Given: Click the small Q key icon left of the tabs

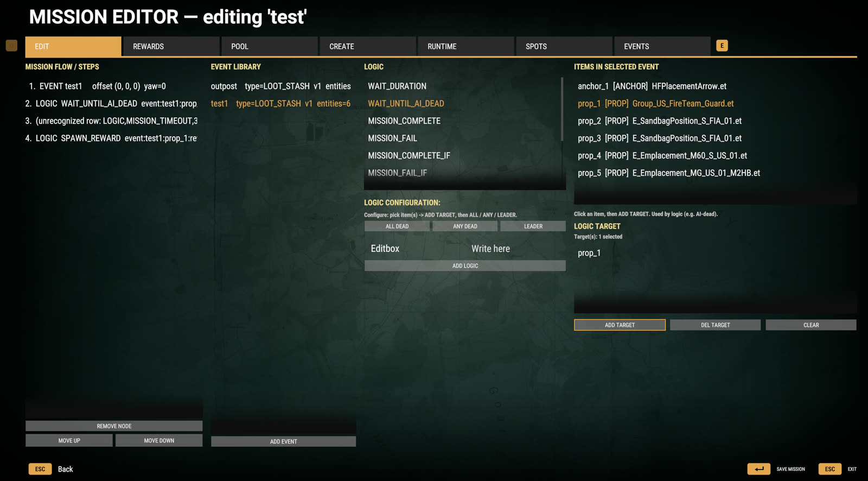Looking at the screenshot, I should [x=11, y=46].
